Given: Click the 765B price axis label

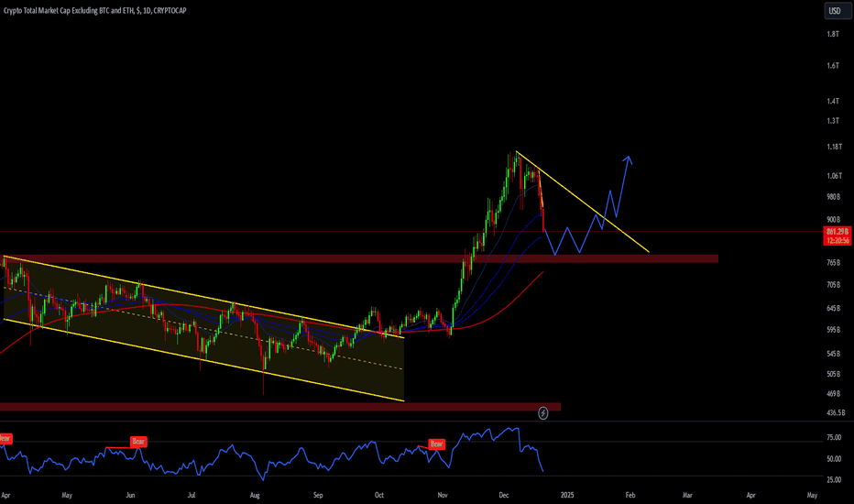Looking at the screenshot, I should pos(833,263).
